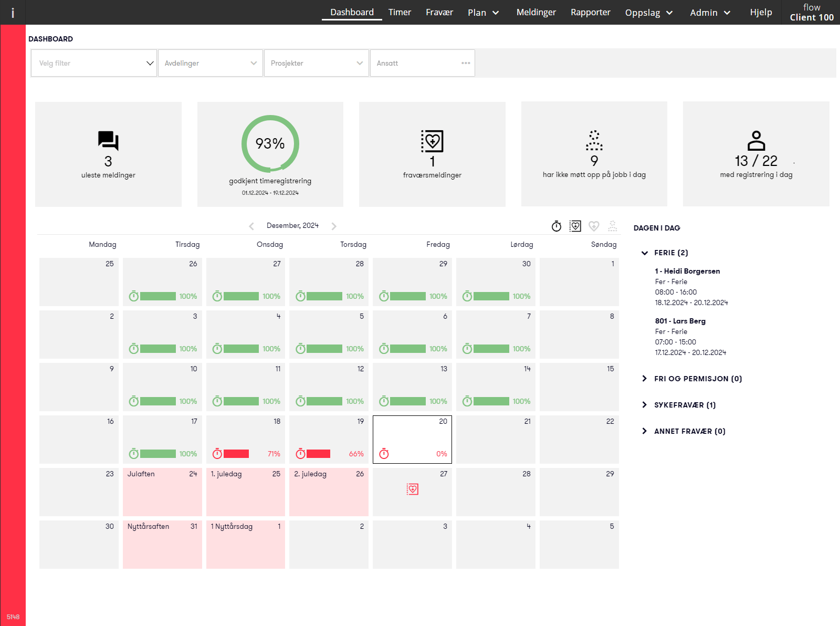Open the Avdelinger dropdown
Image resolution: width=840 pixels, height=626 pixels.
tap(211, 63)
